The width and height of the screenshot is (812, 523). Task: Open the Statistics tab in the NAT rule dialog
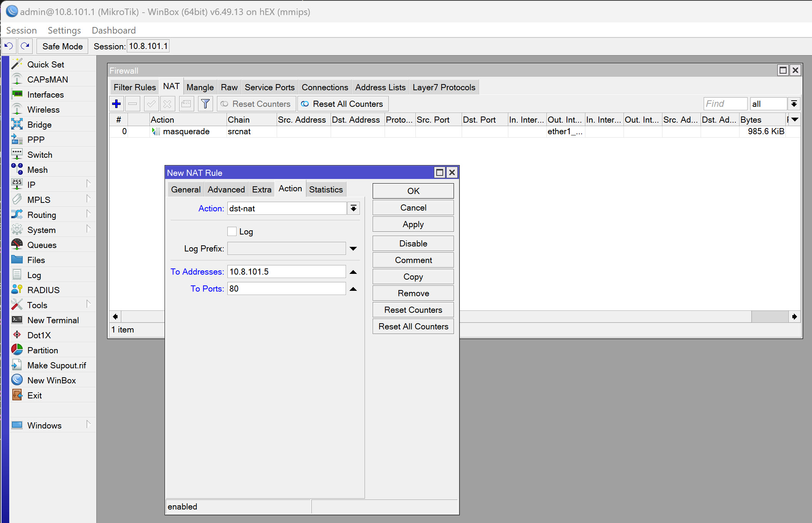click(x=326, y=189)
